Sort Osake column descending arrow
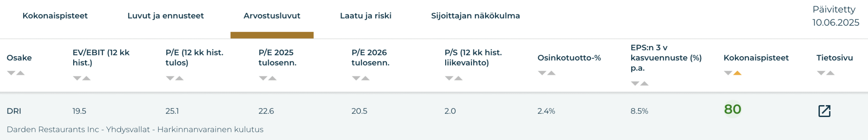The width and height of the screenshot is (868, 140). [11, 73]
